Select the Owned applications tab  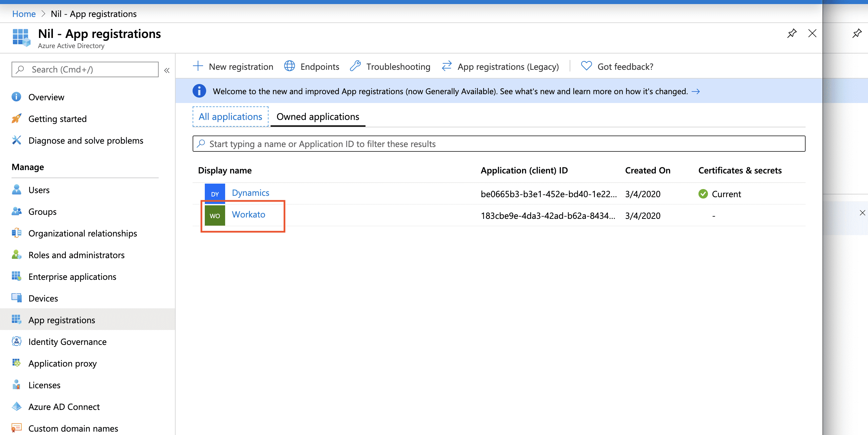(x=318, y=117)
